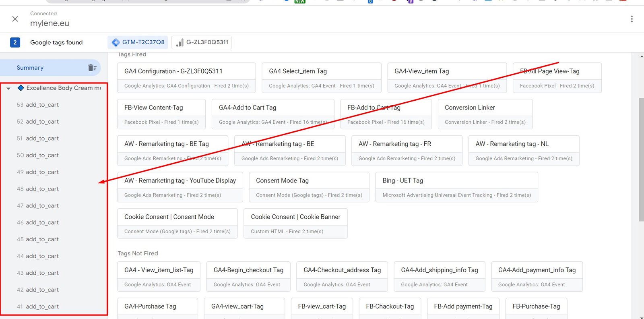The height and width of the screenshot is (319, 644).
Task: Open the Consent Mode Tag card
Action: coord(309,187)
